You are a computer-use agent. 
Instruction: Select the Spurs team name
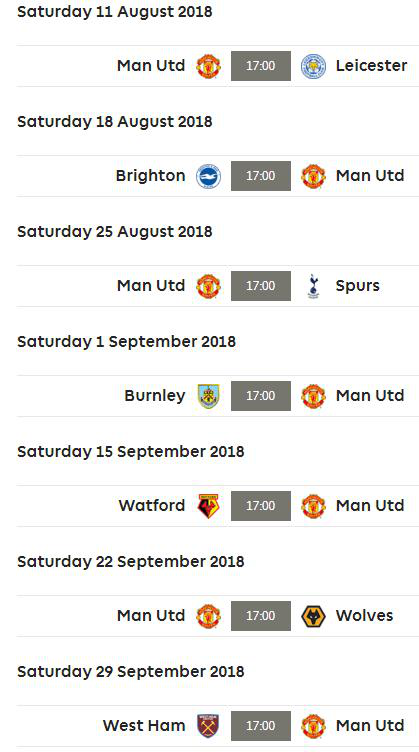point(358,286)
